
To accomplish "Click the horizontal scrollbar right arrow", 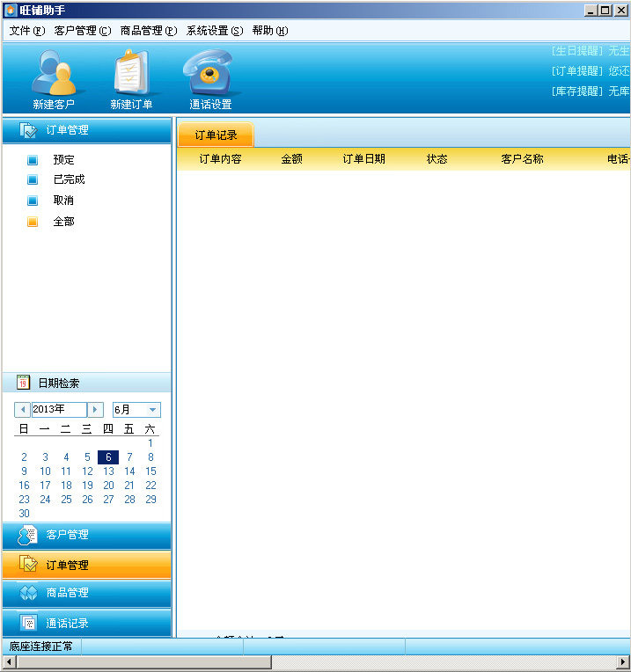I will pos(623,662).
